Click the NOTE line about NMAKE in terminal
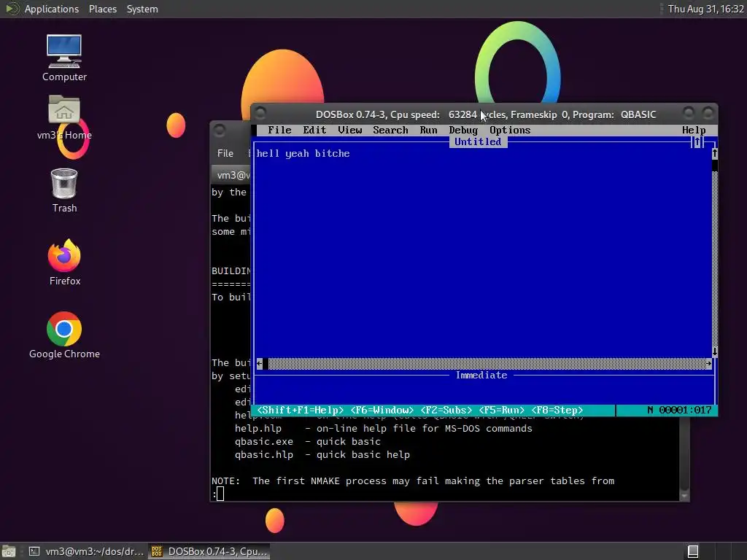 click(x=413, y=481)
